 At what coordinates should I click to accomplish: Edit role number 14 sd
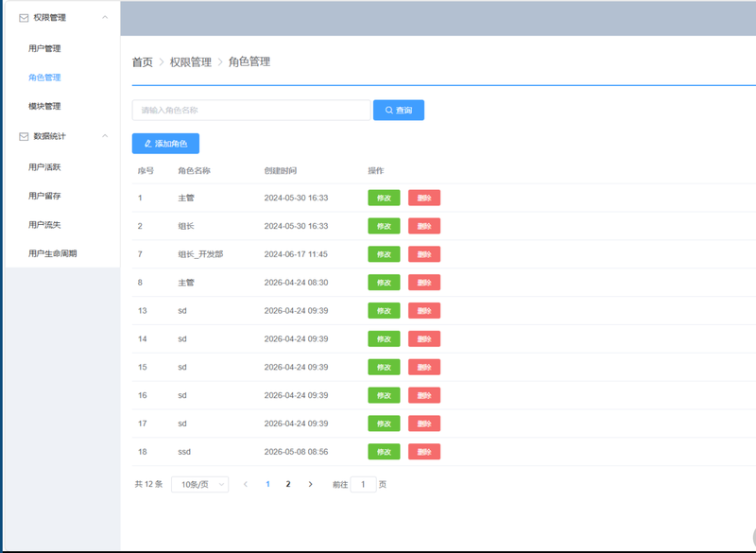pos(384,339)
